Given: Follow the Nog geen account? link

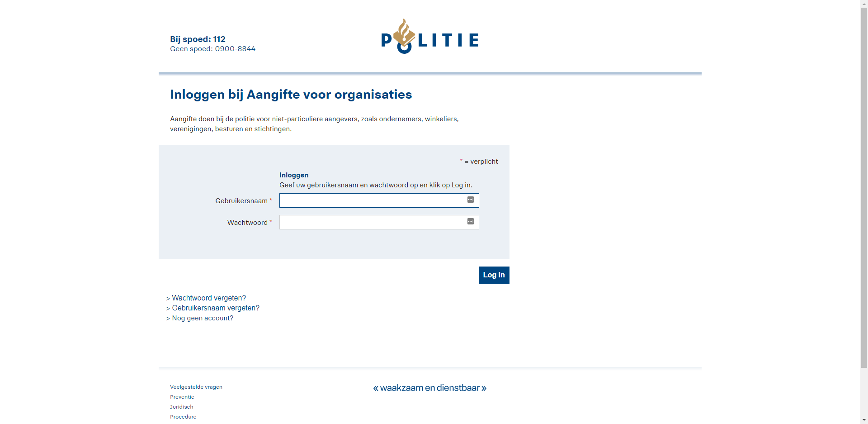Looking at the screenshot, I should pos(203,318).
